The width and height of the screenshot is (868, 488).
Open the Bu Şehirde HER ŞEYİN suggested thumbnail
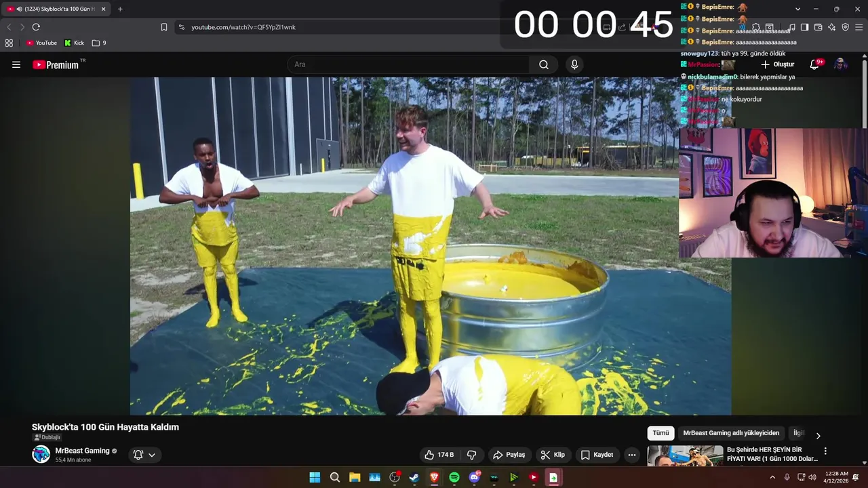pos(685,455)
